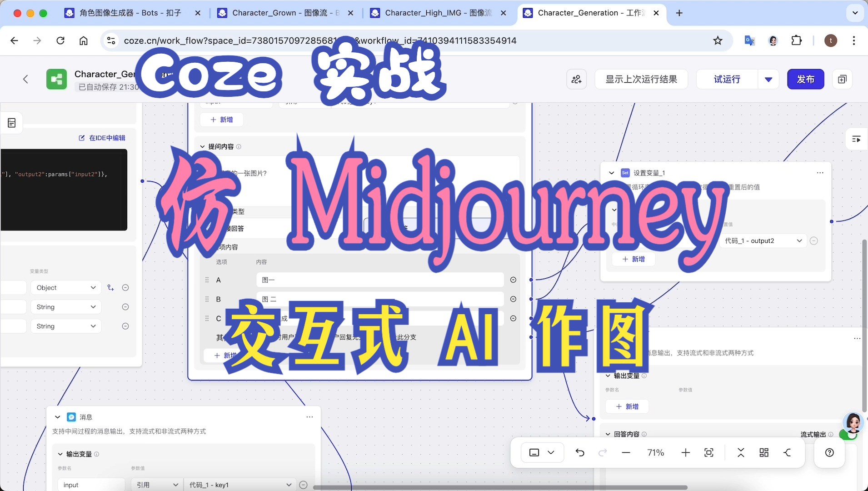Open the 代码_1 - output2 dropdown
The height and width of the screenshot is (491, 868).
763,240
